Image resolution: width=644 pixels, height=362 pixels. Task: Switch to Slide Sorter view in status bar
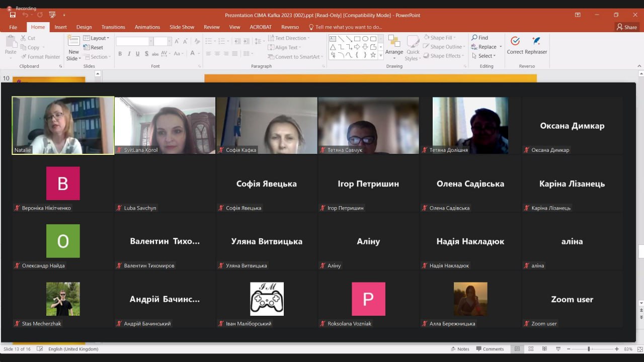(x=531, y=349)
